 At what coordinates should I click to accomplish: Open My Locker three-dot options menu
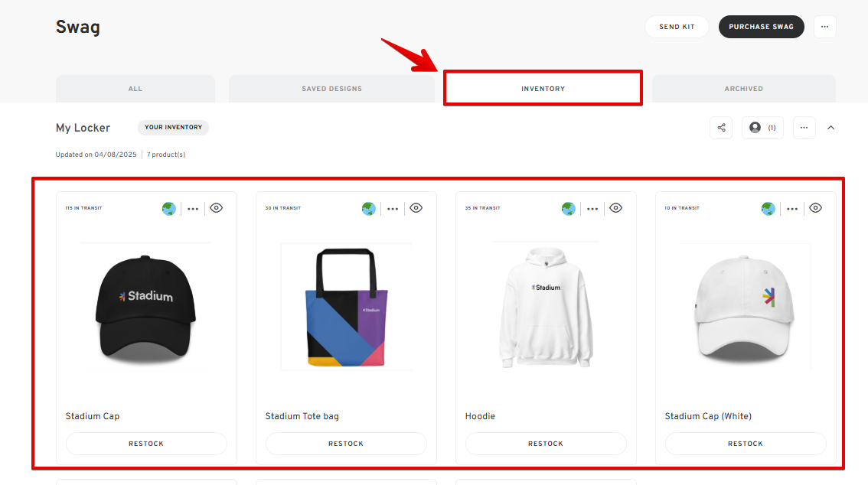804,128
